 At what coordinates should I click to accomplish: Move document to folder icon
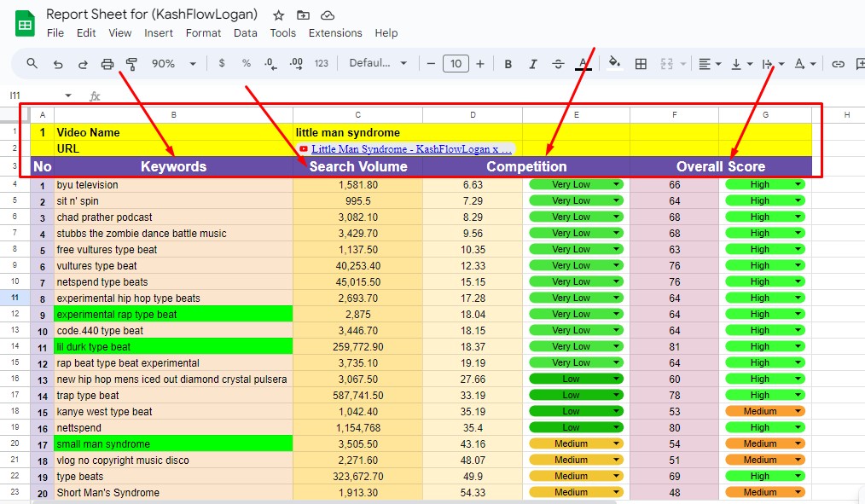pos(303,15)
